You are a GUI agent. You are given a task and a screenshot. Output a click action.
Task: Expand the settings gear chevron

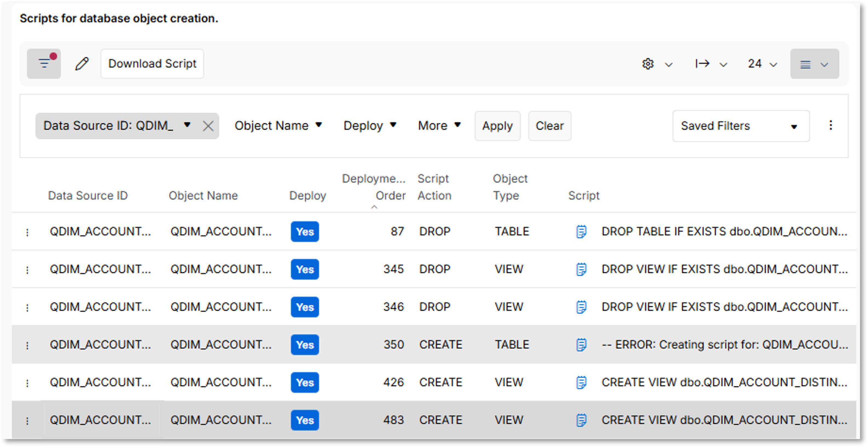pyautogui.click(x=668, y=64)
